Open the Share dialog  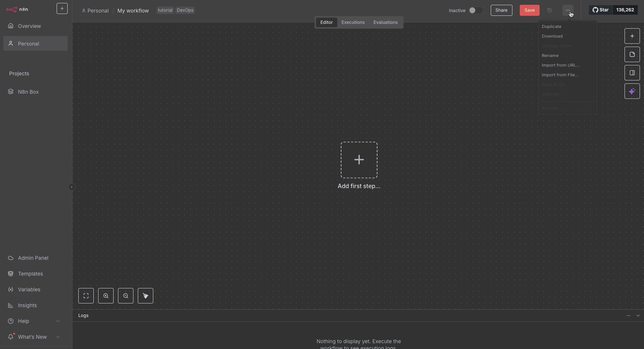pyautogui.click(x=501, y=10)
